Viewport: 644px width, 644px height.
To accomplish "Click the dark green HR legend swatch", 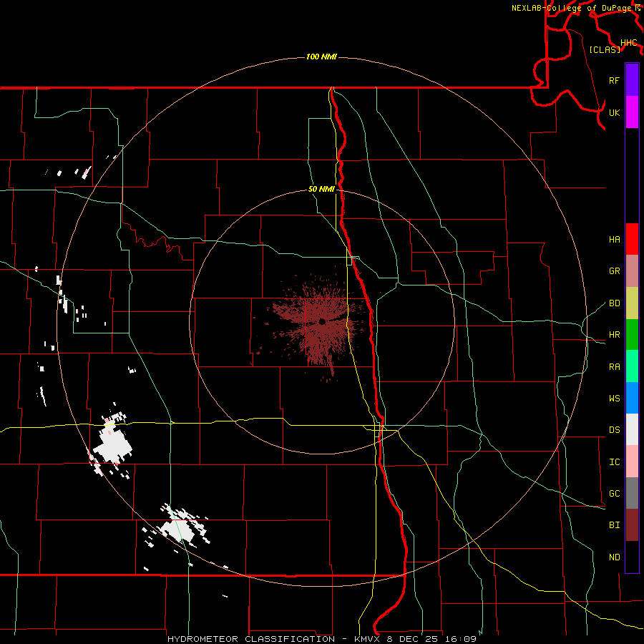I will coord(632,335).
